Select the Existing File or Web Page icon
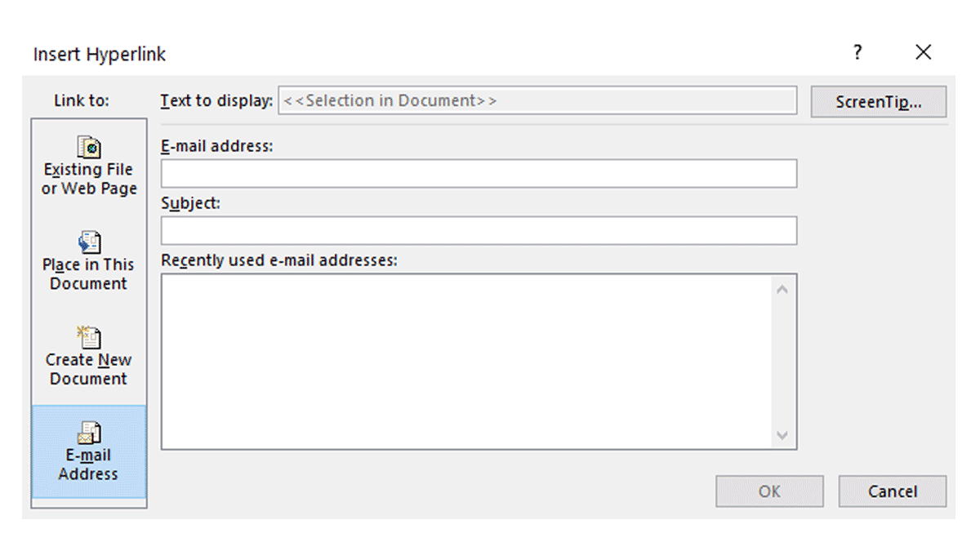Image resolution: width=980 pixels, height=551 pixels. pyautogui.click(x=88, y=147)
